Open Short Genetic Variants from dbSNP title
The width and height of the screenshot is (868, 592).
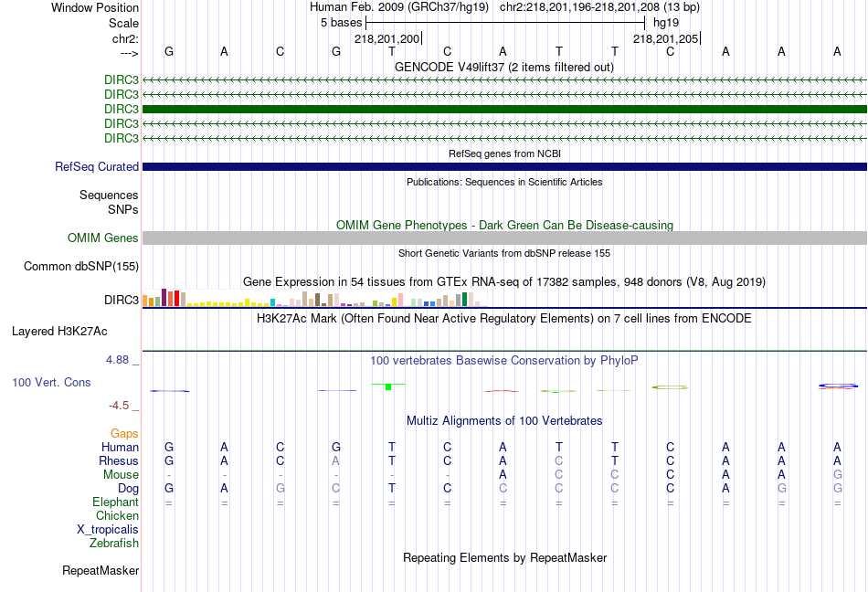tap(504, 253)
